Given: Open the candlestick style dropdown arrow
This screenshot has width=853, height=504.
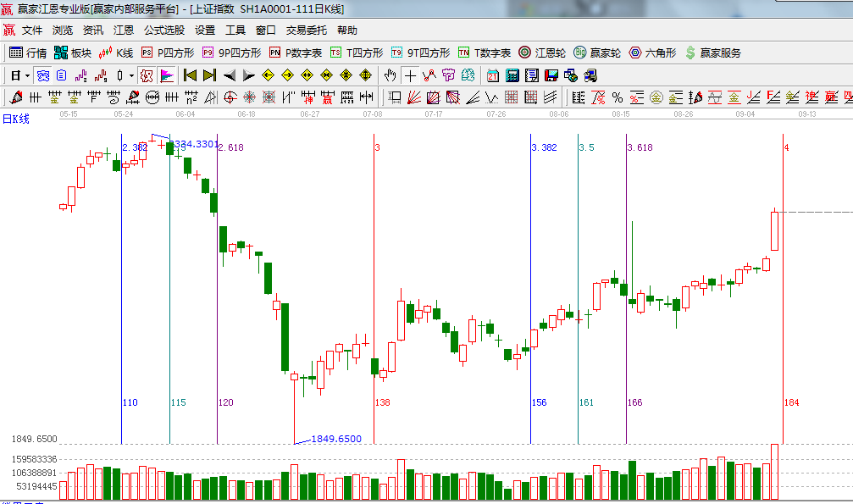Looking at the screenshot, I should 131,75.
